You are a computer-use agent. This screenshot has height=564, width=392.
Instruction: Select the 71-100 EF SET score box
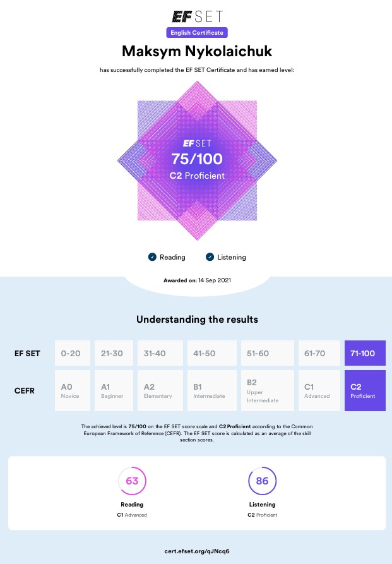(x=365, y=353)
